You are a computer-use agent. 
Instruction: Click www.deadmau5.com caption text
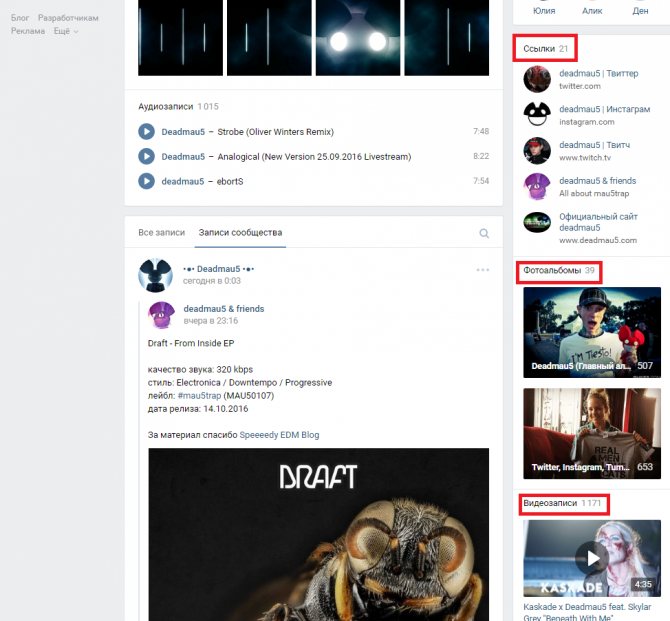[598, 240]
